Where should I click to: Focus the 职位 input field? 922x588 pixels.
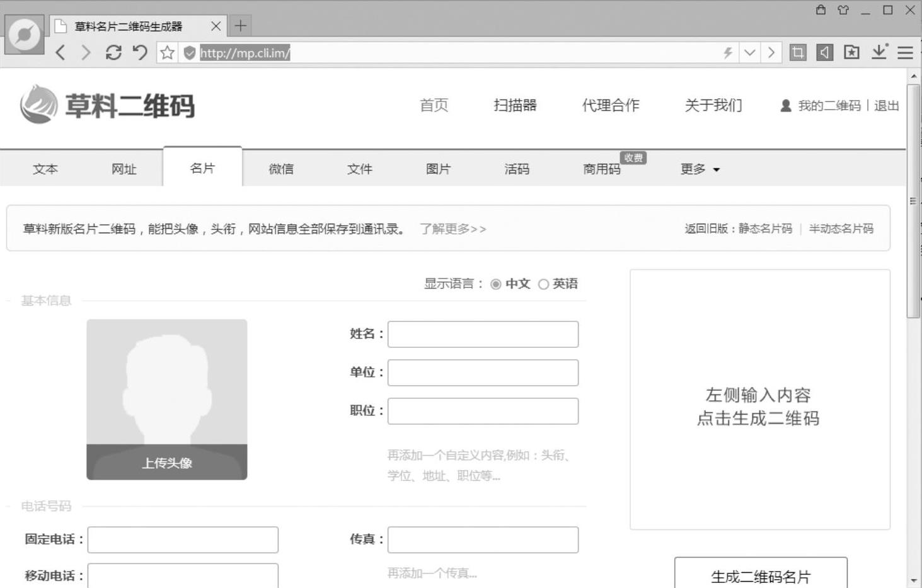[483, 412]
